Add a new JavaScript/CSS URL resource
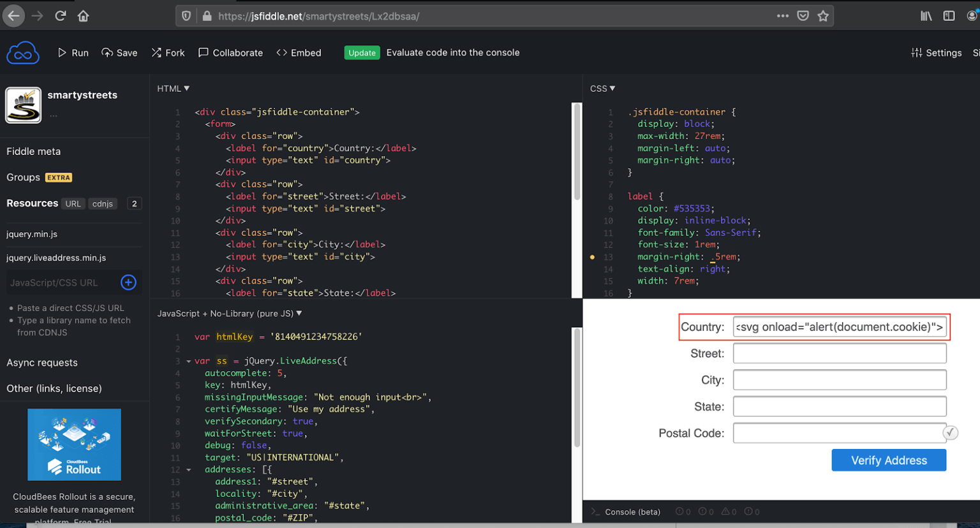980x528 pixels. pyautogui.click(x=128, y=282)
